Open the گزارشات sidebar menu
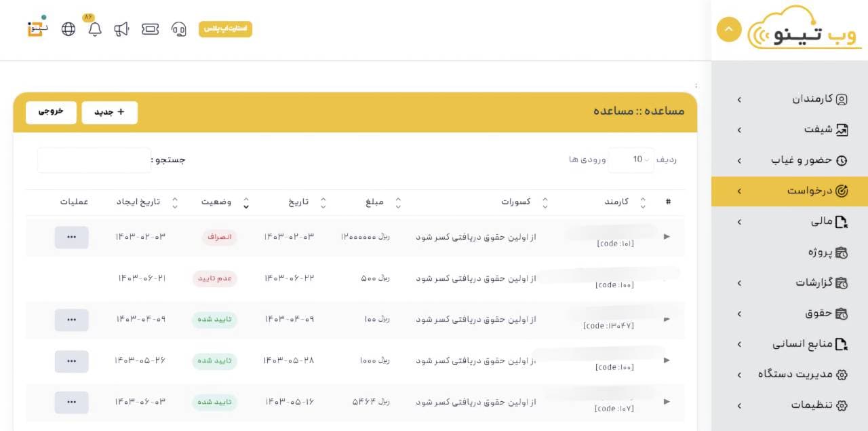 coord(790,282)
